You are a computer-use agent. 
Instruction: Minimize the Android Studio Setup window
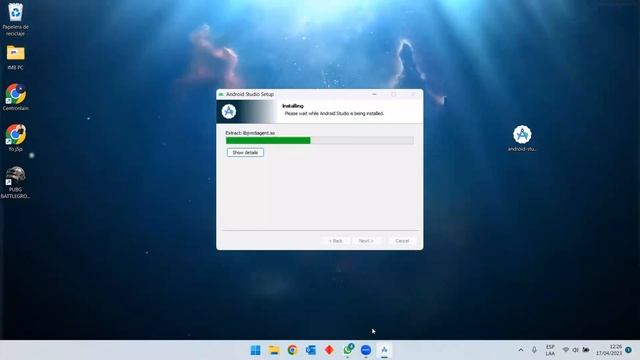click(x=374, y=94)
